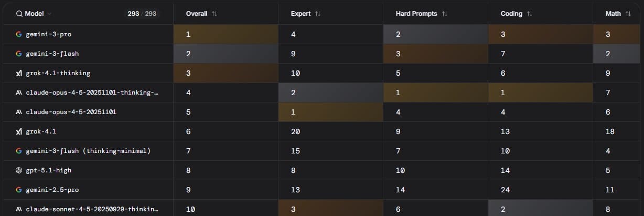Click the Hard Prompts column header

416,14
